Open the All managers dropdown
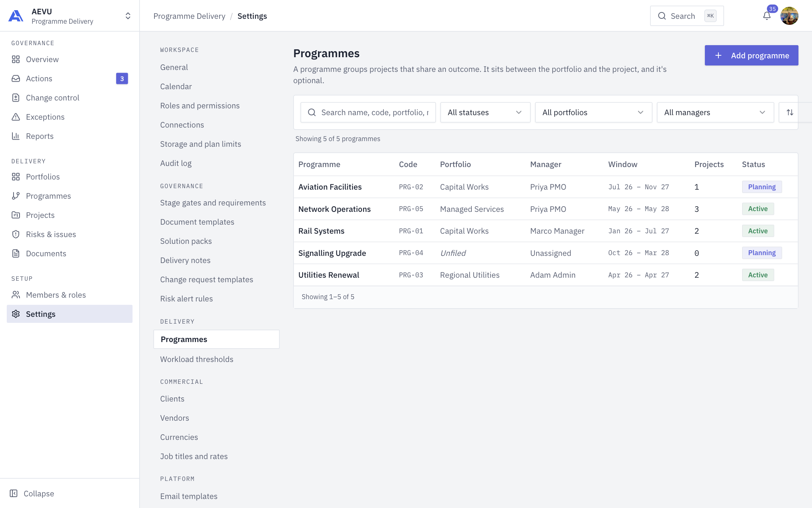812x508 pixels. coord(715,112)
